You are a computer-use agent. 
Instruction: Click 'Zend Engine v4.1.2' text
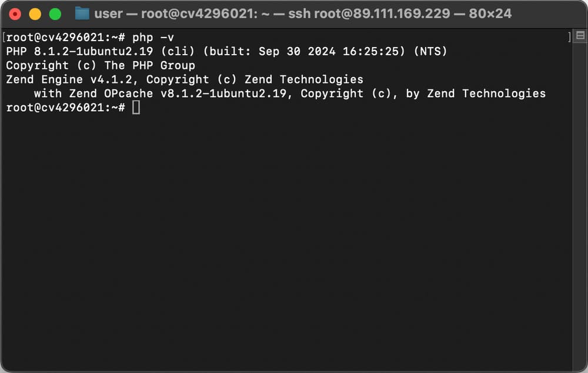pos(69,79)
